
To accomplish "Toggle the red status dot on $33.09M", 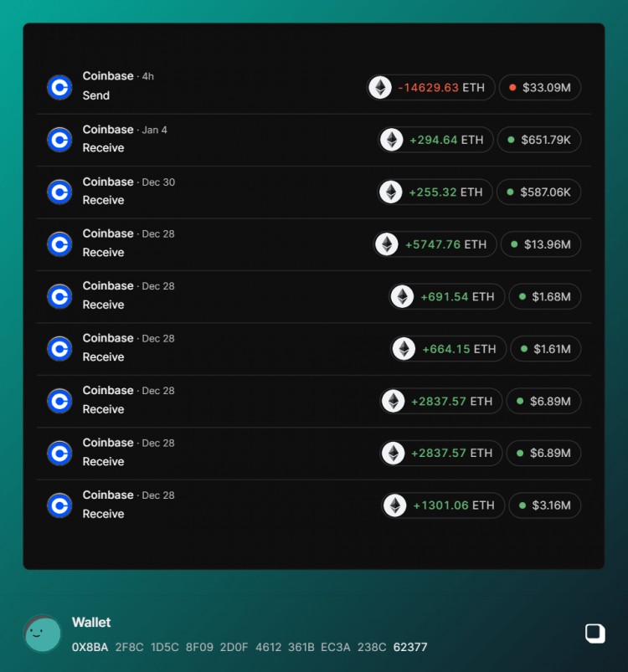I will tap(512, 87).
